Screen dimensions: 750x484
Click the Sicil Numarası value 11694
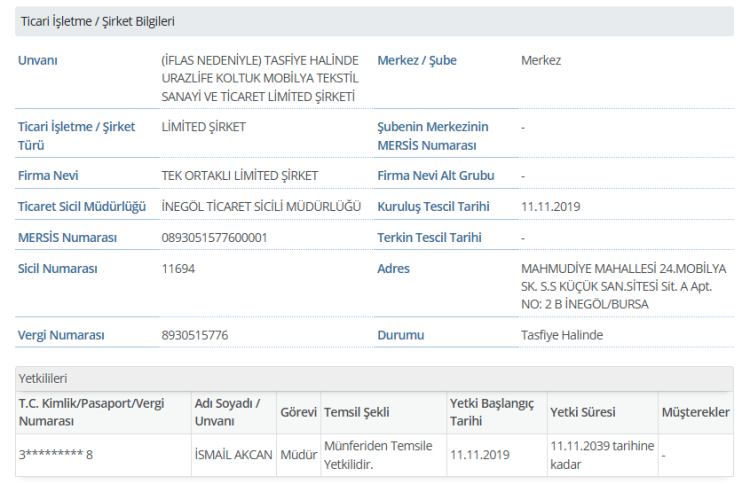tap(178, 268)
